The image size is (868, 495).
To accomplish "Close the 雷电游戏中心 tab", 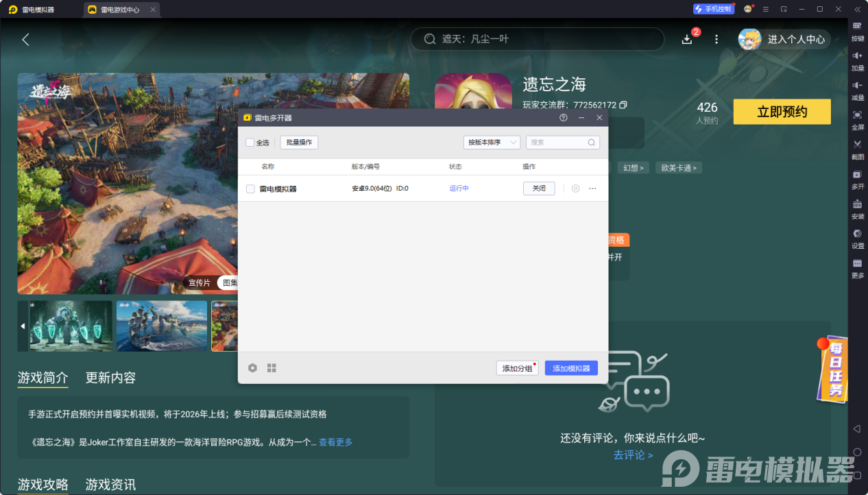I will coord(153,10).
